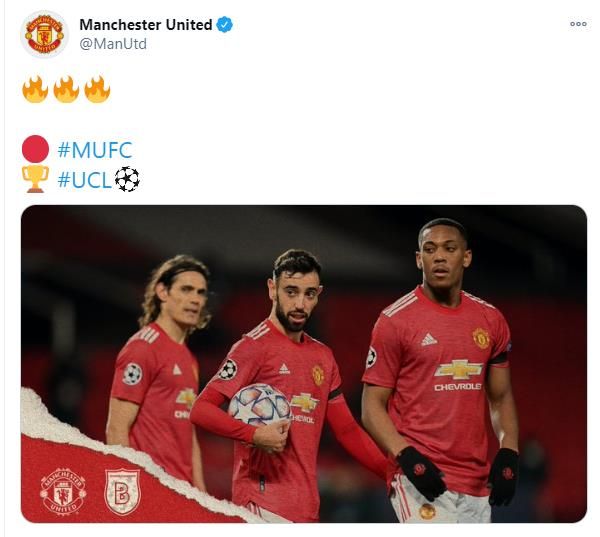
Task: Click the adidas logo on right player's shirt
Action: [x=429, y=340]
